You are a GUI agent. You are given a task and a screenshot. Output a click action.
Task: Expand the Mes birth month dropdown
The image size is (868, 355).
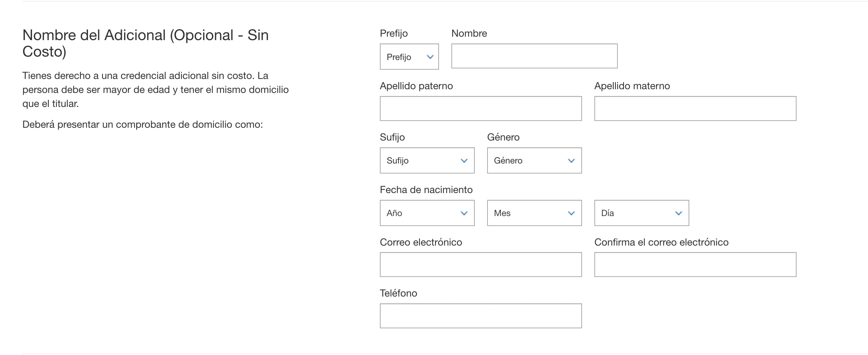pos(534,213)
